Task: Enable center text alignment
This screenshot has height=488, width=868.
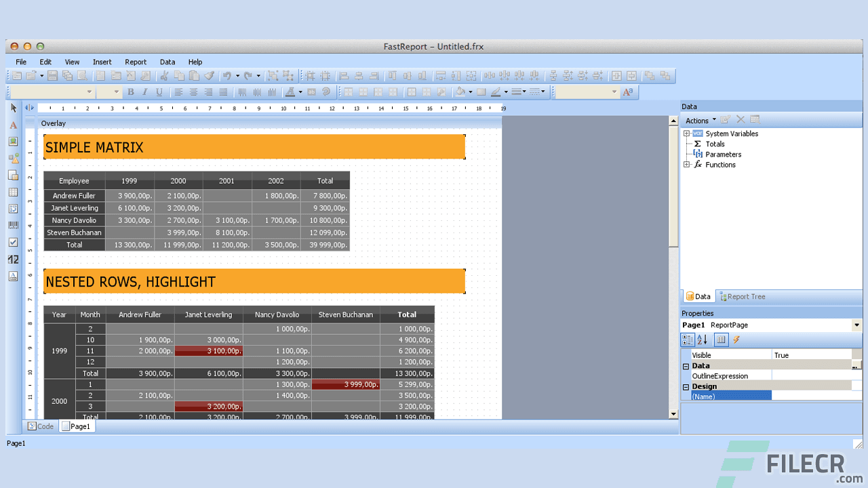Action: [195, 91]
